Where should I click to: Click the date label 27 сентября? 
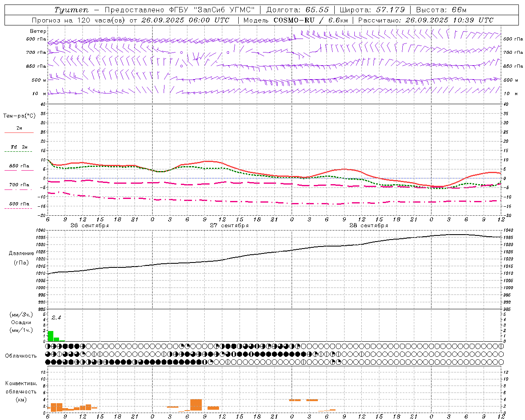point(229,226)
